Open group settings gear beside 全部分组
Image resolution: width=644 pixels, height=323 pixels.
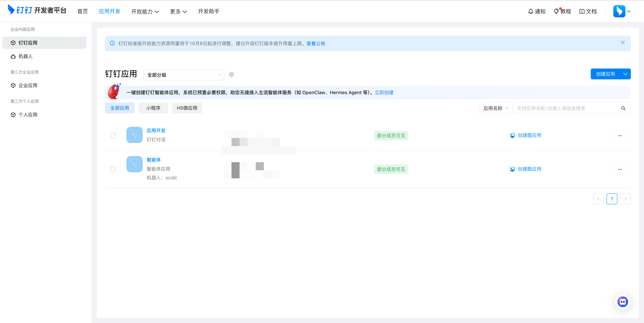(231, 74)
